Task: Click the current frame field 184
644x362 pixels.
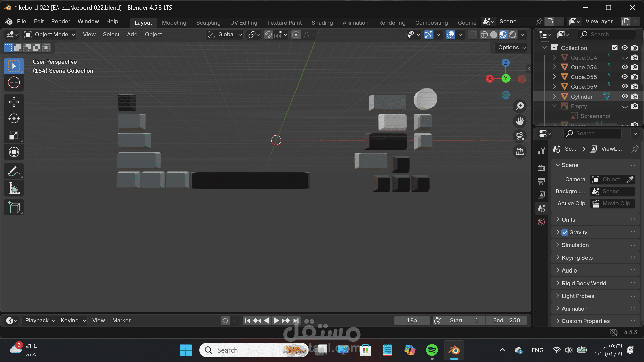Action: [x=412, y=321]
